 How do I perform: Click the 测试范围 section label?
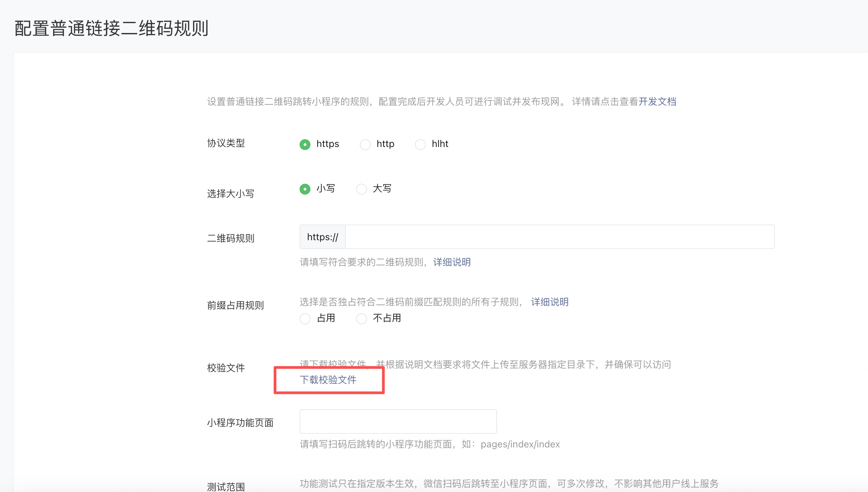[x=226, y=487]
